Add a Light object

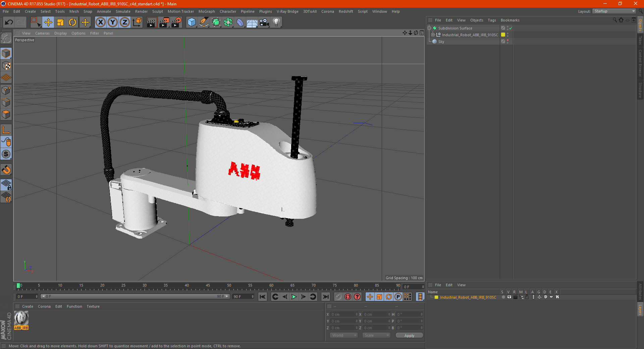point(276,22)
